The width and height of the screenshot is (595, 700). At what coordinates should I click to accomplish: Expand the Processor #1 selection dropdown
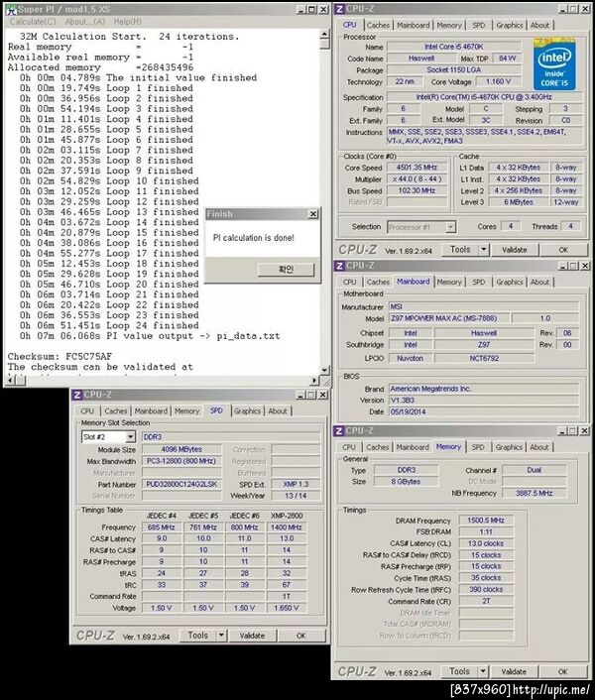pyautogui.click(x=450, y=227)
